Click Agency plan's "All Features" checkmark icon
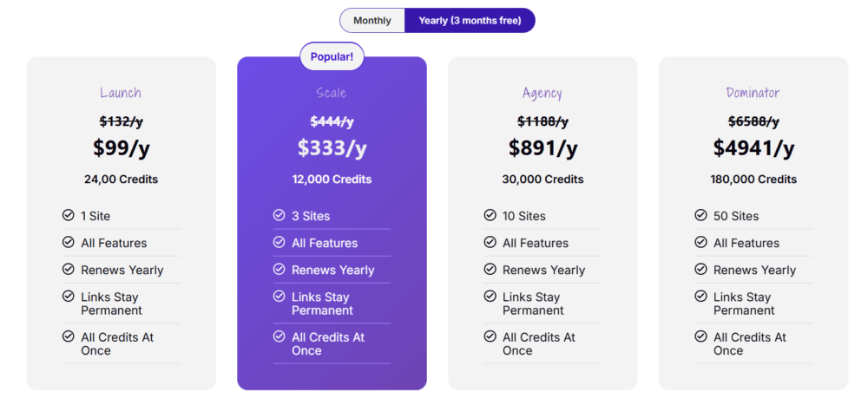Viewport: 868px width, 405px height. pyautogui.click(x=490, y=242)
